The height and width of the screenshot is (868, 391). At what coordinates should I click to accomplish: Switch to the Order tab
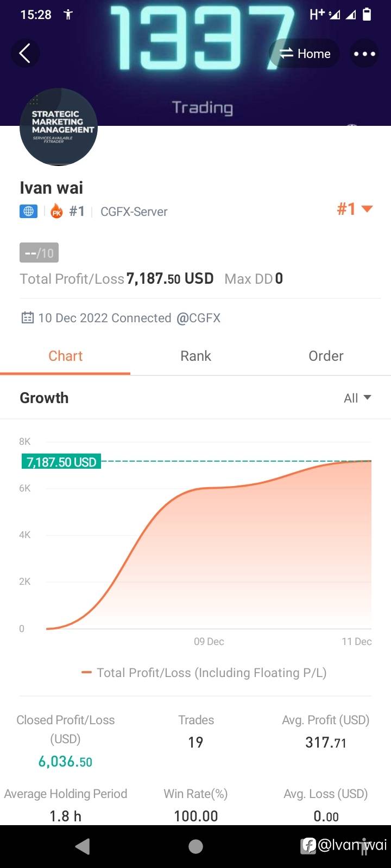click(326, 356)
